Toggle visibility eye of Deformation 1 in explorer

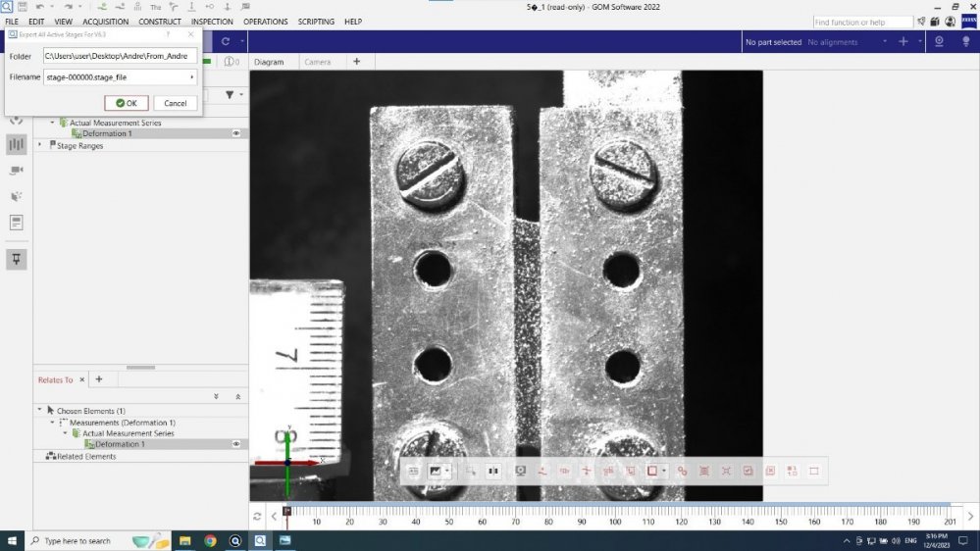(236, 133)
